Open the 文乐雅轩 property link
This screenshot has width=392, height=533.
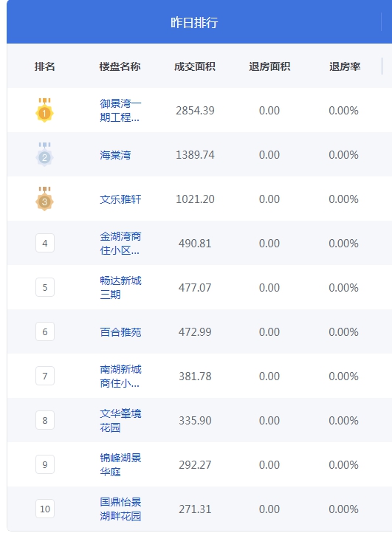[x=120, y=199]
